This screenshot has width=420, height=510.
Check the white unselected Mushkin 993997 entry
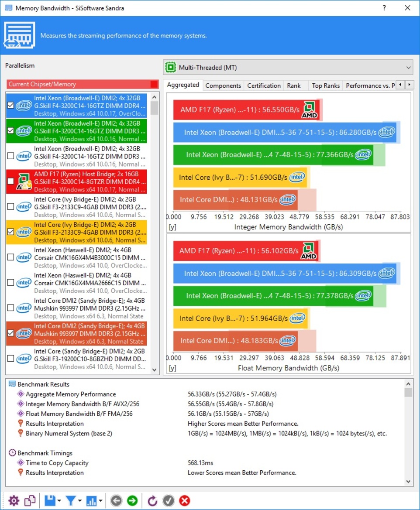tap(11, 308)
